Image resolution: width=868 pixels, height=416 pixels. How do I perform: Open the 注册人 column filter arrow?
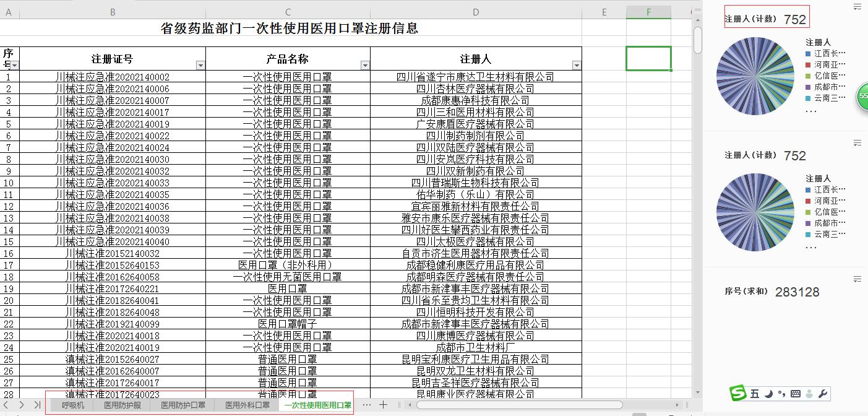(576, 66)
